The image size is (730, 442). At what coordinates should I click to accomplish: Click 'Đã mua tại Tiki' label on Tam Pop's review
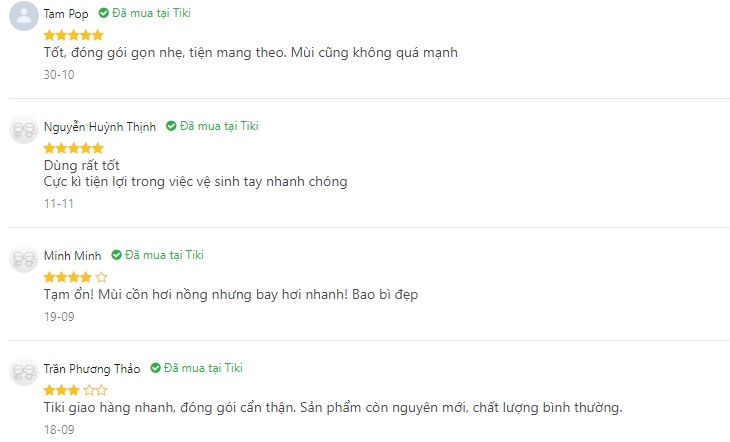[x=151, y=13]
